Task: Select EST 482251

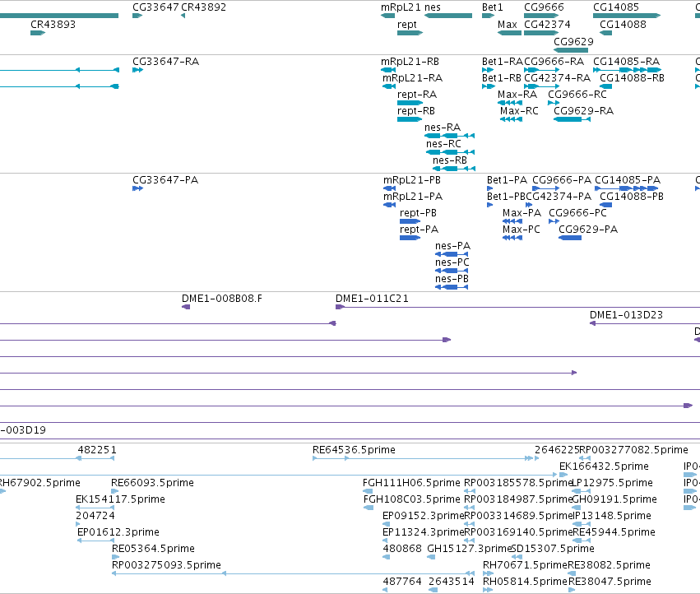Action: click(97, 450)
